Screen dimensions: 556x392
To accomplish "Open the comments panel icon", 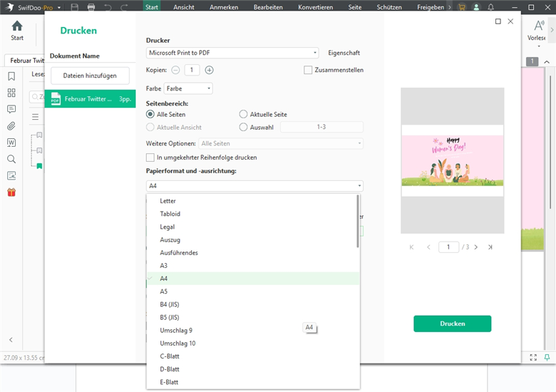I will coord(11,109).
